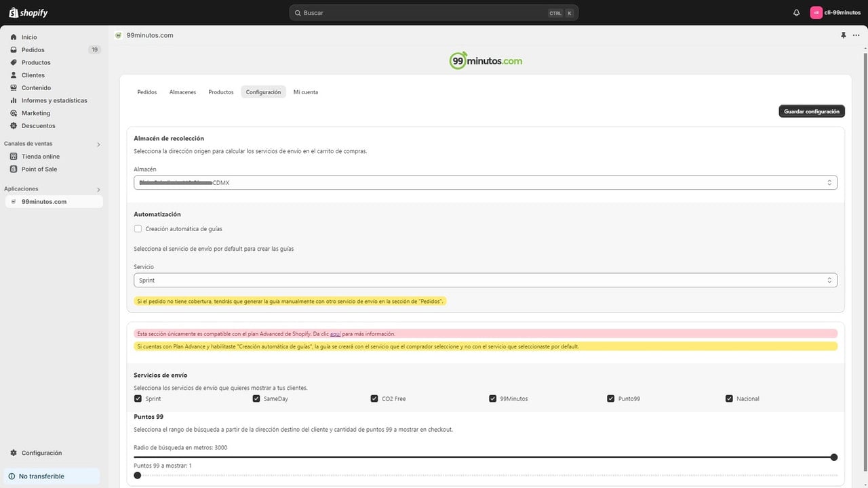The image size is (868, 488).
Task: Click the Point of Sale icon
Action: [x=14, y=169]
